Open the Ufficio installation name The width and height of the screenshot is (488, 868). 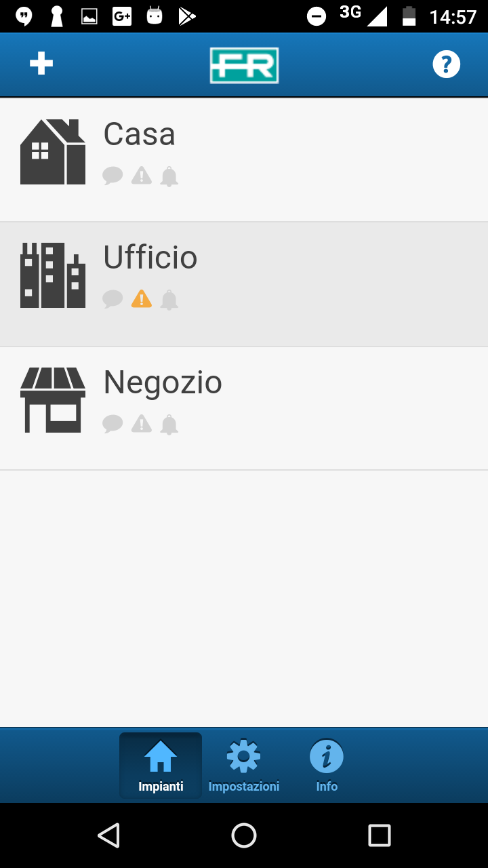click(150, 258)
